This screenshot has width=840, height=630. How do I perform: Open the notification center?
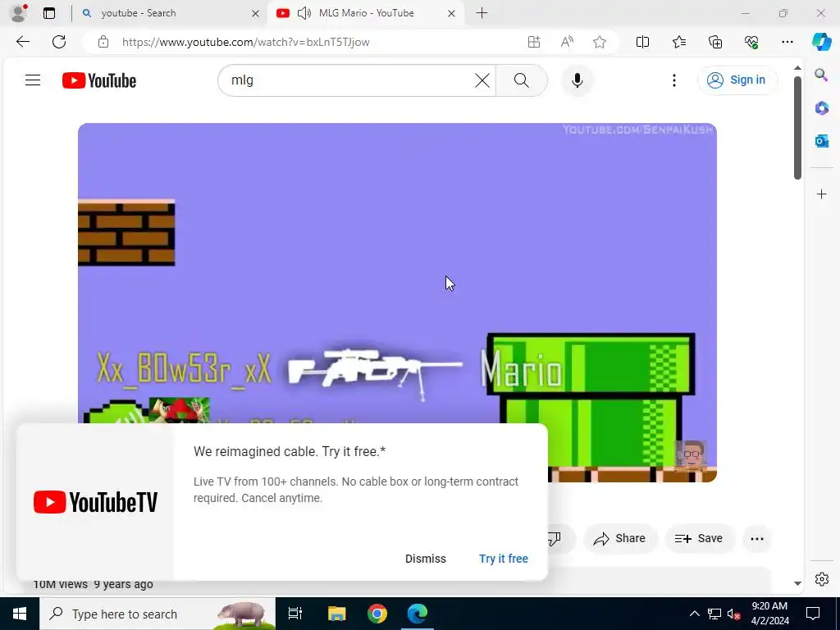pos(813,614)
